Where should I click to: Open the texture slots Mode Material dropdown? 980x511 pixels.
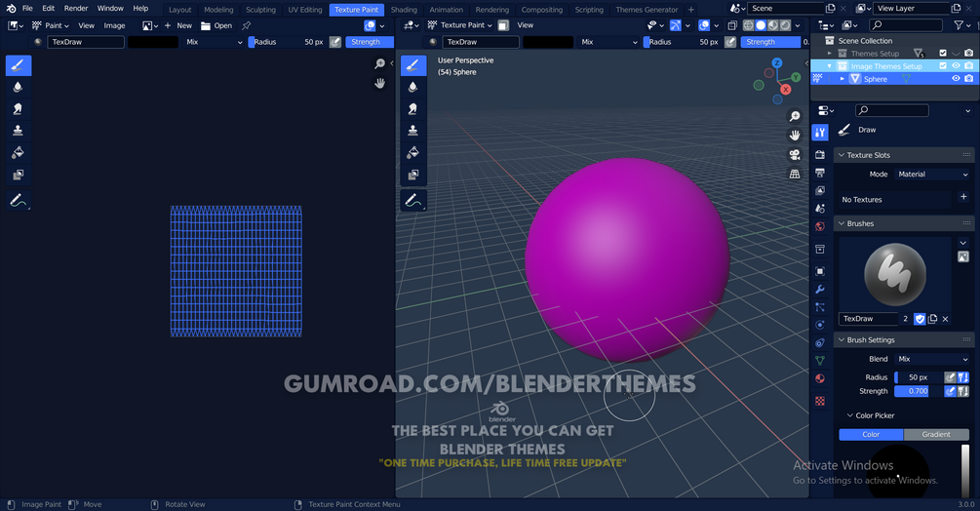coord(932,175)
